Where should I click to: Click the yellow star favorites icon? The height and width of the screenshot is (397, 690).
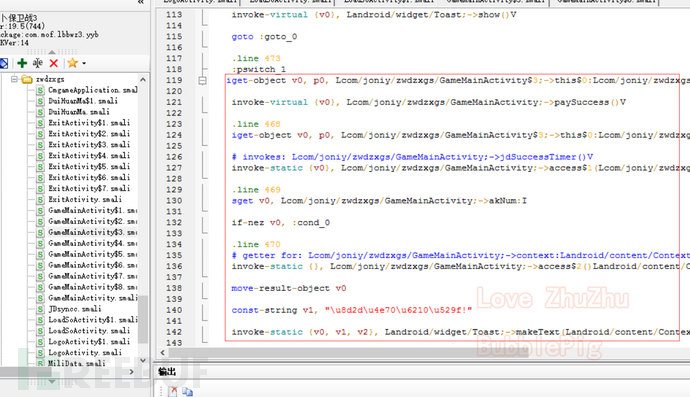point(73,63)
